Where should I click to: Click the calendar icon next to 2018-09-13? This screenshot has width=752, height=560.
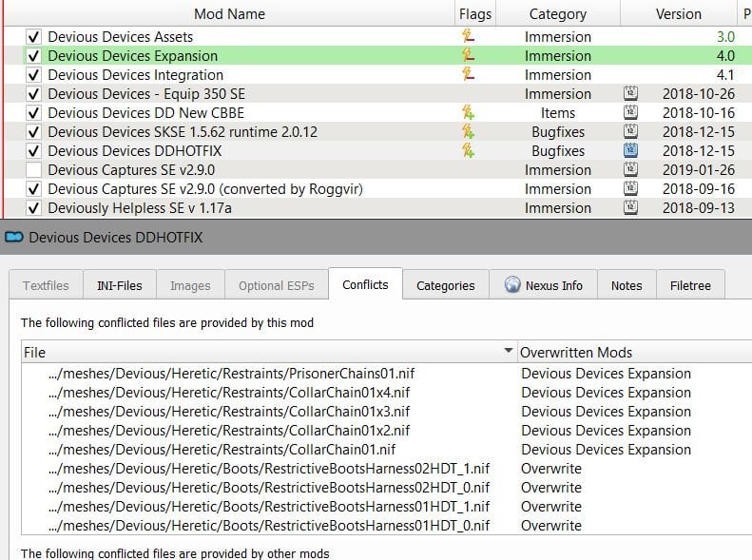click(630, 207)
